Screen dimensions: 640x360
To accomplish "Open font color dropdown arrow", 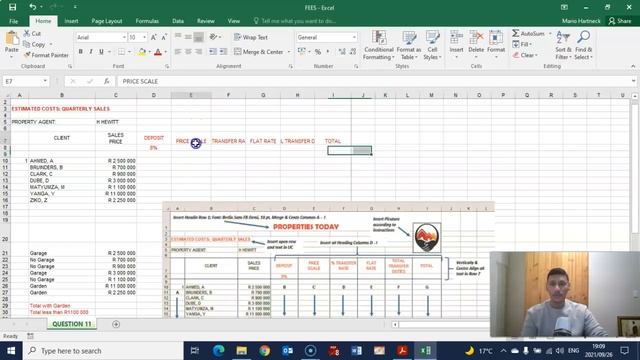I will click(165, 52).
